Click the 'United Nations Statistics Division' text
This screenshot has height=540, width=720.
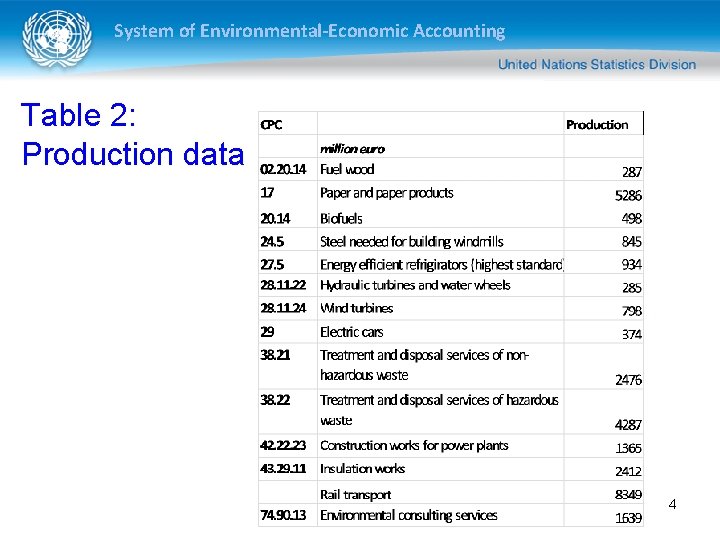(x=597, y=64)
